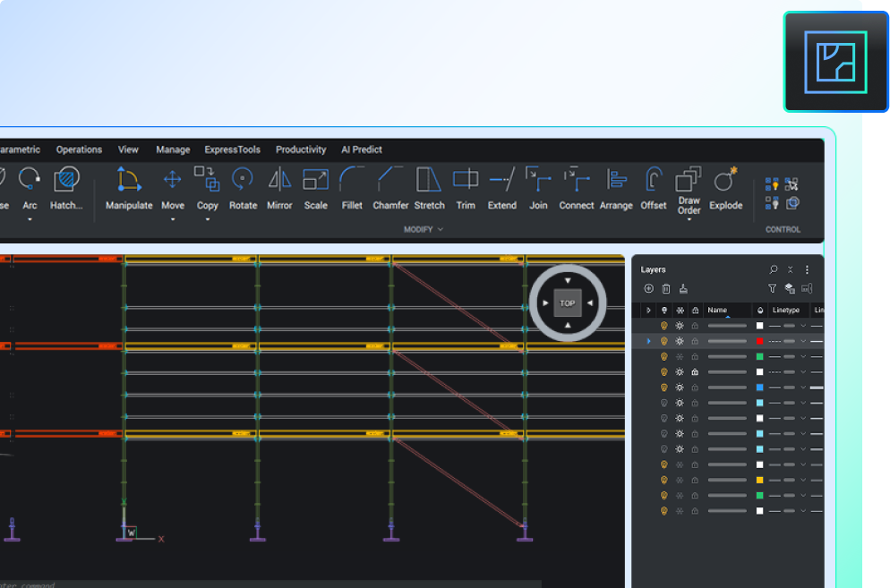The image size is (890, 588).
Task: Switch to the AI Predict tab
Action: [361, 149]
